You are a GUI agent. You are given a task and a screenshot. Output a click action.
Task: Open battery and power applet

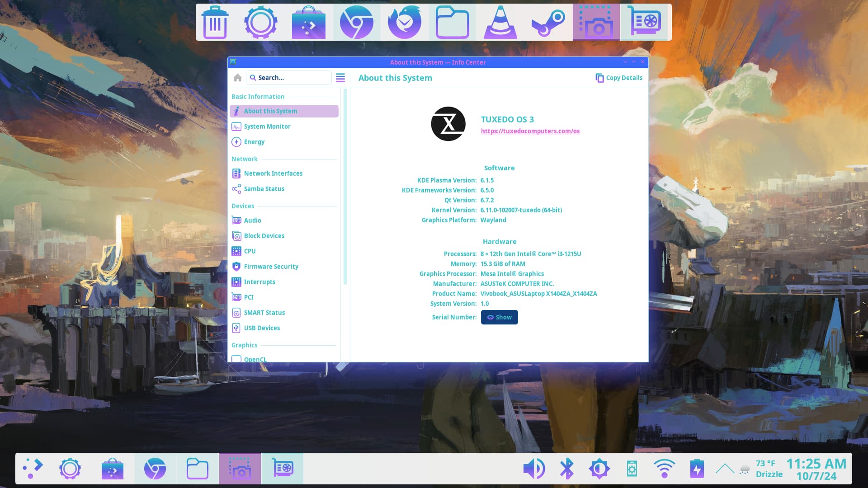tap(697, 469)
